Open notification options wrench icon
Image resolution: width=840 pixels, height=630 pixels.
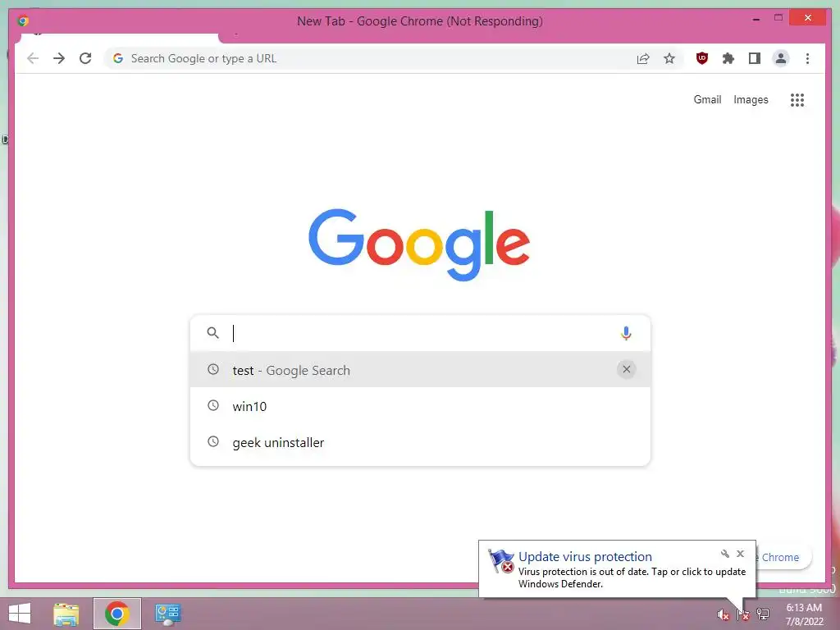tap(725, 554)
